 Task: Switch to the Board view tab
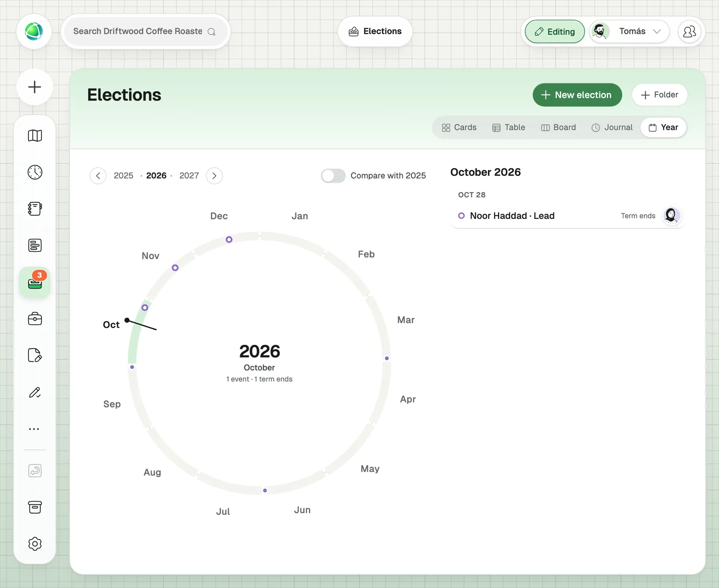point(559,127)
